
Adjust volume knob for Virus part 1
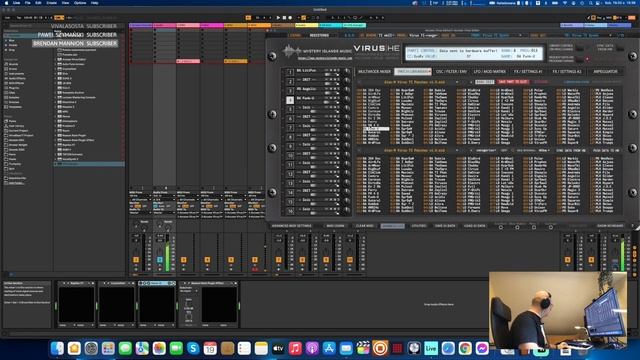pyautogui.click(x=347, y=71)
